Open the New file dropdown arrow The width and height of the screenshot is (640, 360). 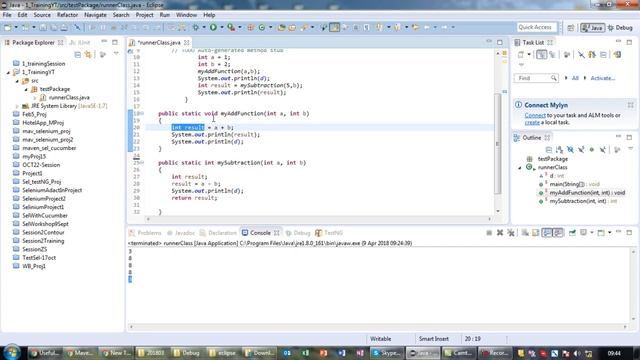pos(16,27)
